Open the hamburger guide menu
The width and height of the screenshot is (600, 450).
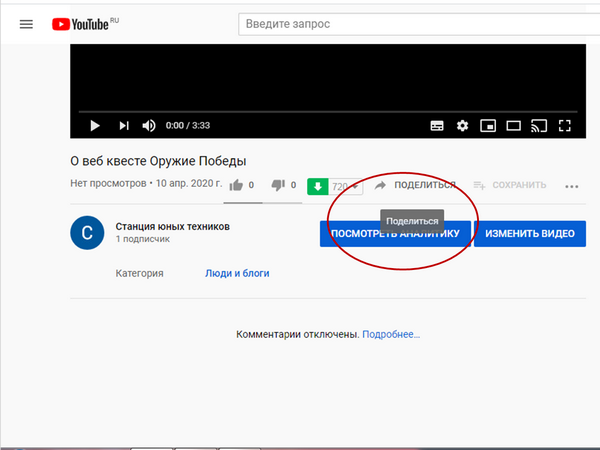click(x=26, y=24)
